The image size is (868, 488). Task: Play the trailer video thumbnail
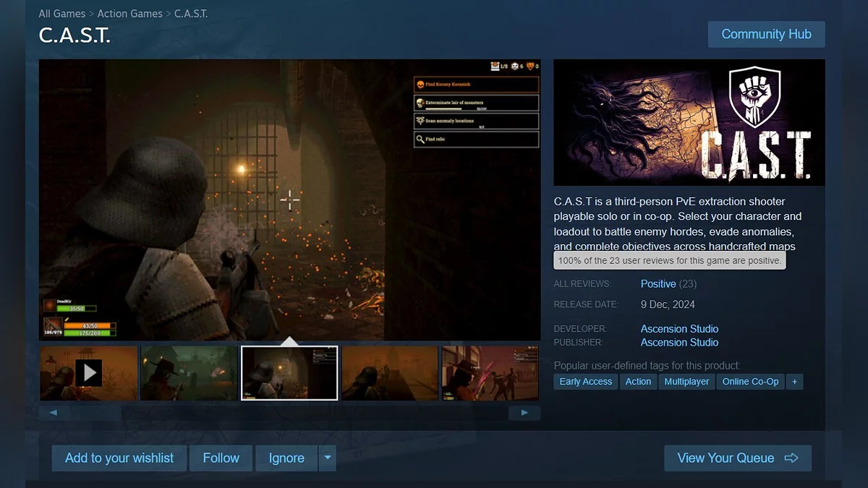click(89, 373)
